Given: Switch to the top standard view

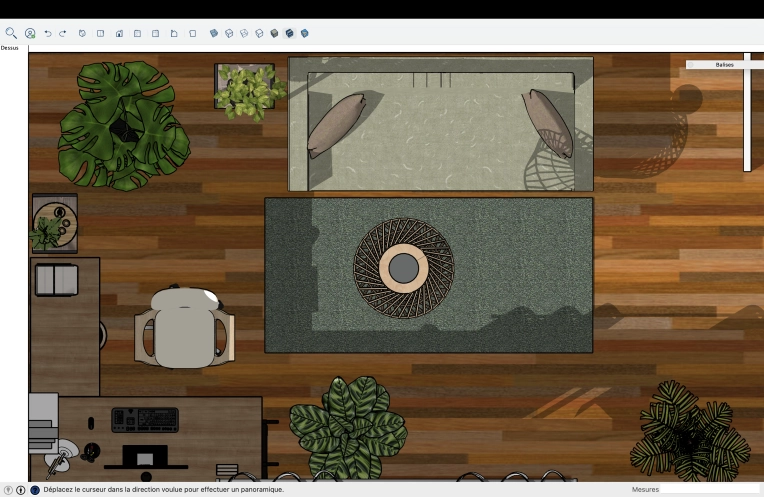Looking at the screenshot, I should tap(100, 34).
